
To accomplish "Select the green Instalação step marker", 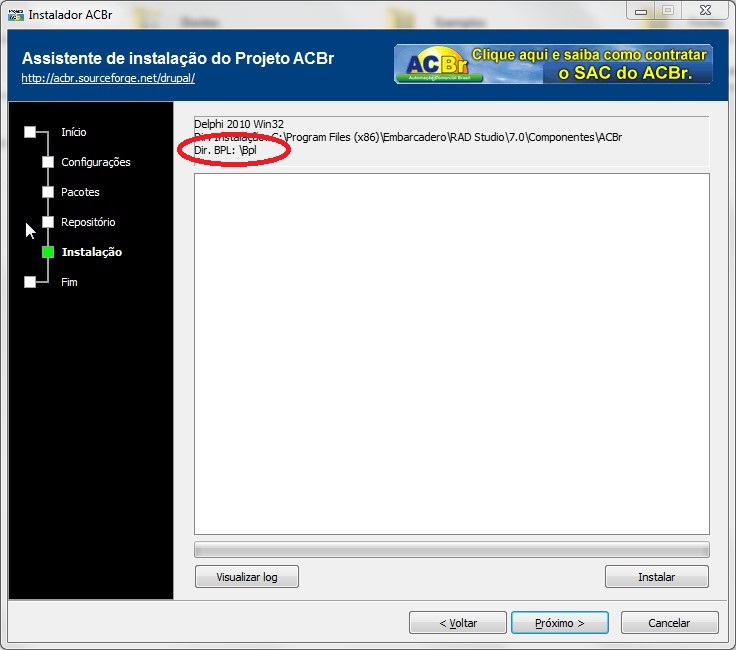I will coord(48,252).
